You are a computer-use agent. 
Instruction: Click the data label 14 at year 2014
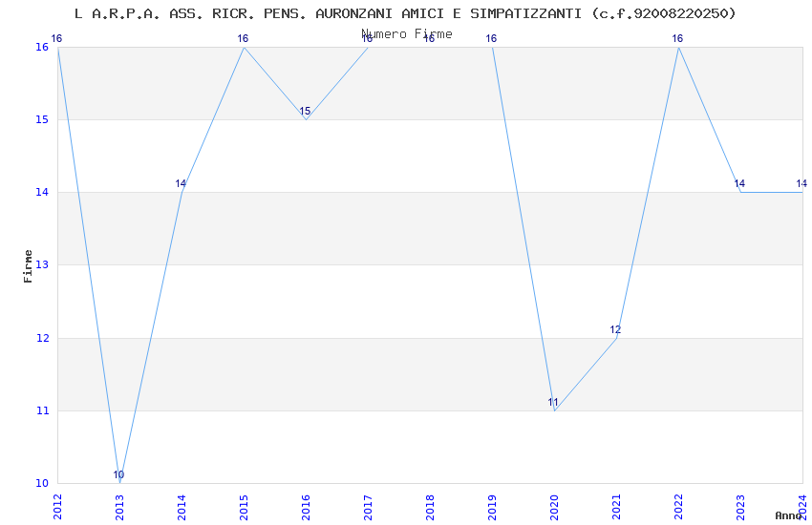coord(181,183)
